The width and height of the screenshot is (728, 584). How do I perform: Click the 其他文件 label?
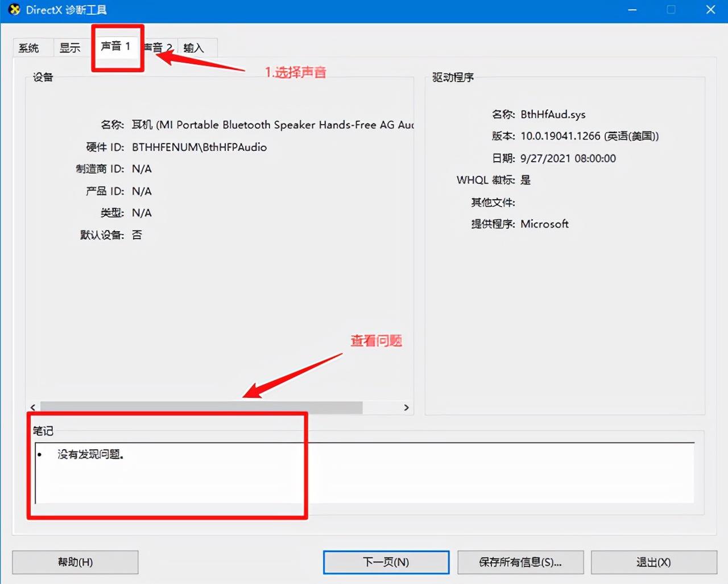click(493, 202)
